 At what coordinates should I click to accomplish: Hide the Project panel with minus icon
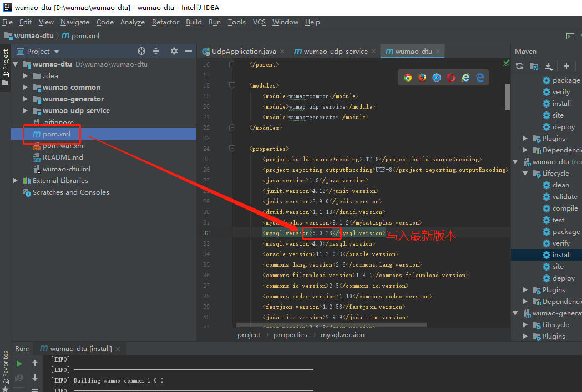tap(189, 51)
